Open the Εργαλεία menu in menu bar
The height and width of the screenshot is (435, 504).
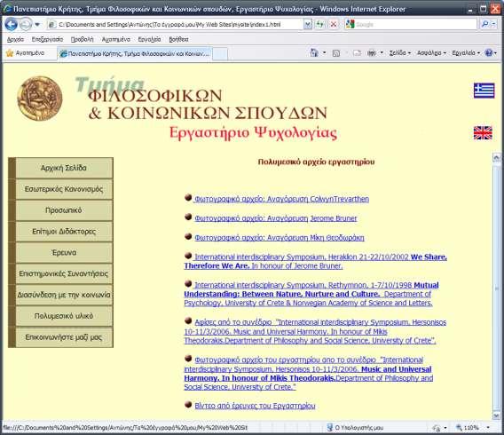149,39
